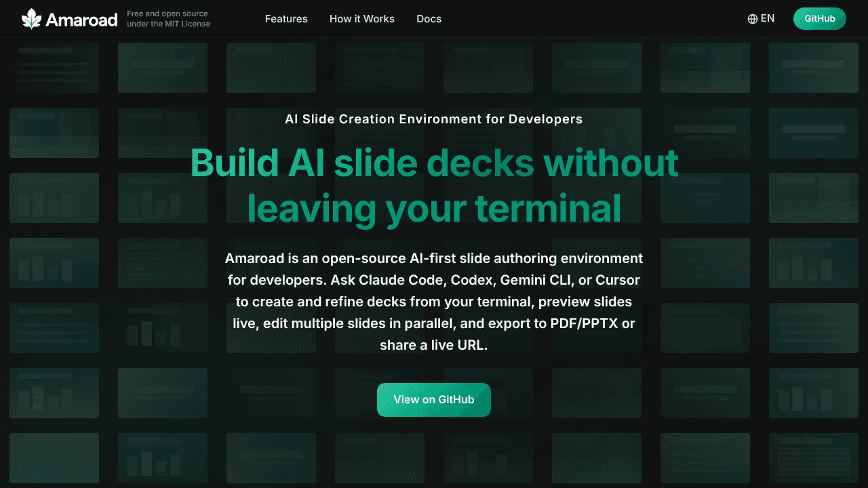Click the Amaroad brand name text
This screenshot has height=488, width=868.
[x=81, y=20]
